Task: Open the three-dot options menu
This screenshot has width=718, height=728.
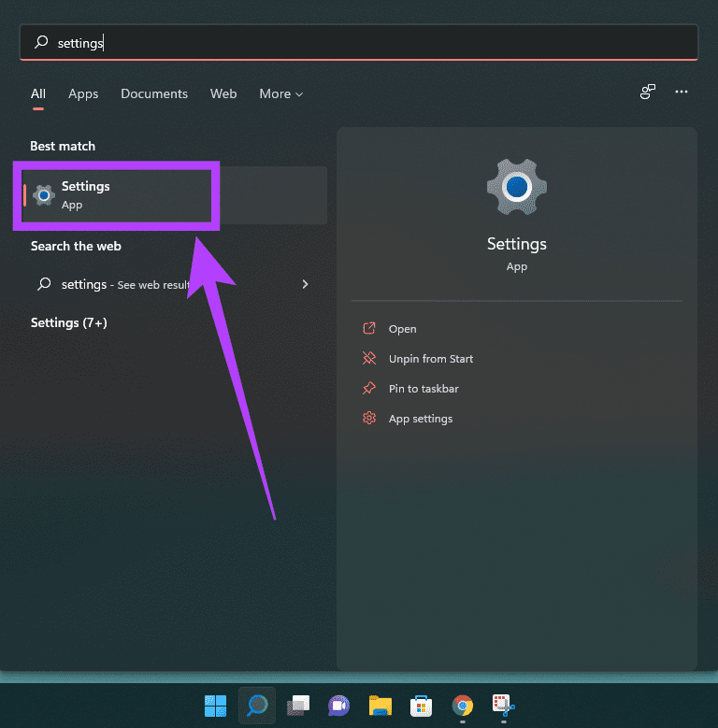Action: tap(682, 92)
